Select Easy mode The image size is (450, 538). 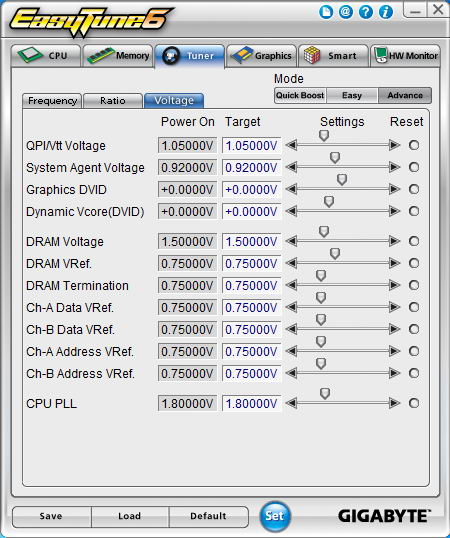tap(352, 95)
